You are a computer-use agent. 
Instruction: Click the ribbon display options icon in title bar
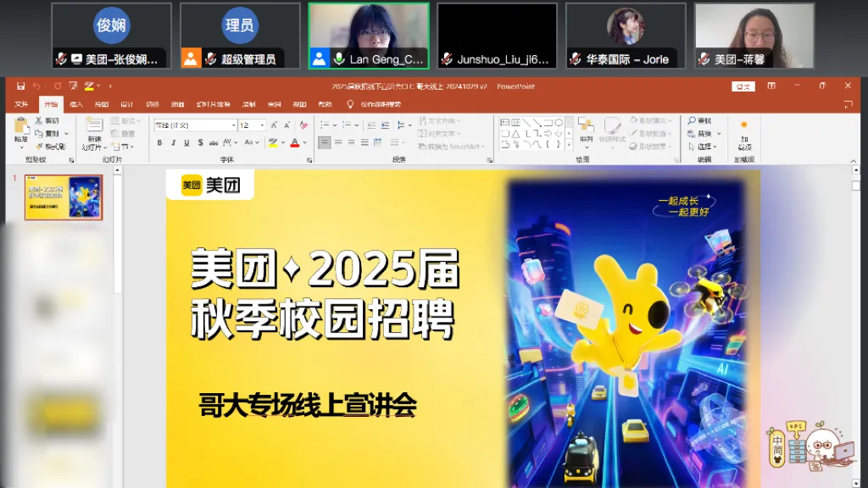pos(771,86)
